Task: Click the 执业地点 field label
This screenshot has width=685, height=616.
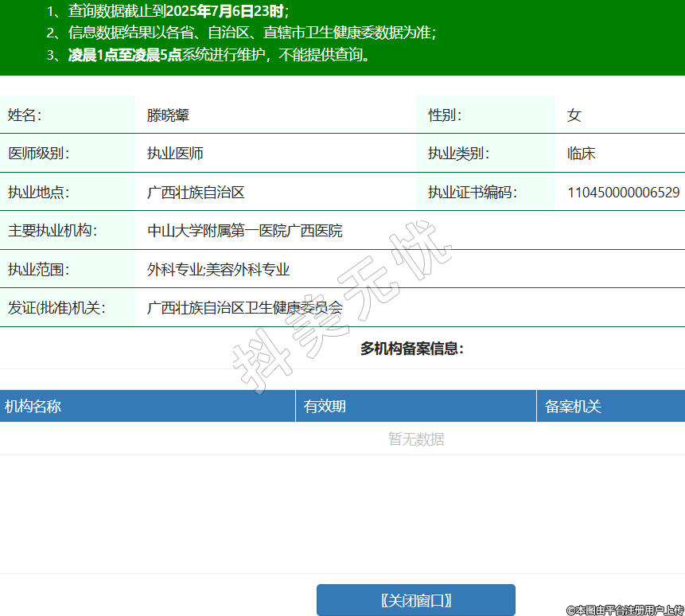Action: coord(39,192)
